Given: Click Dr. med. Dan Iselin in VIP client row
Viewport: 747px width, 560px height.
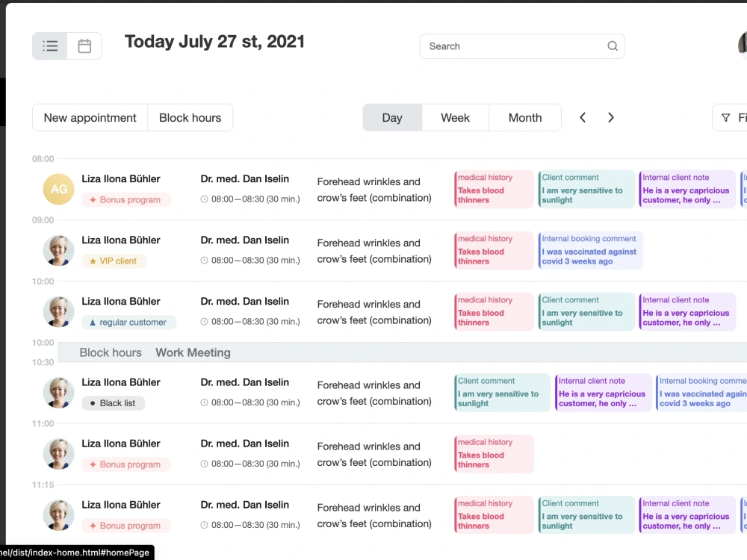Looking at the screenshot, I should tap(244, 240).
